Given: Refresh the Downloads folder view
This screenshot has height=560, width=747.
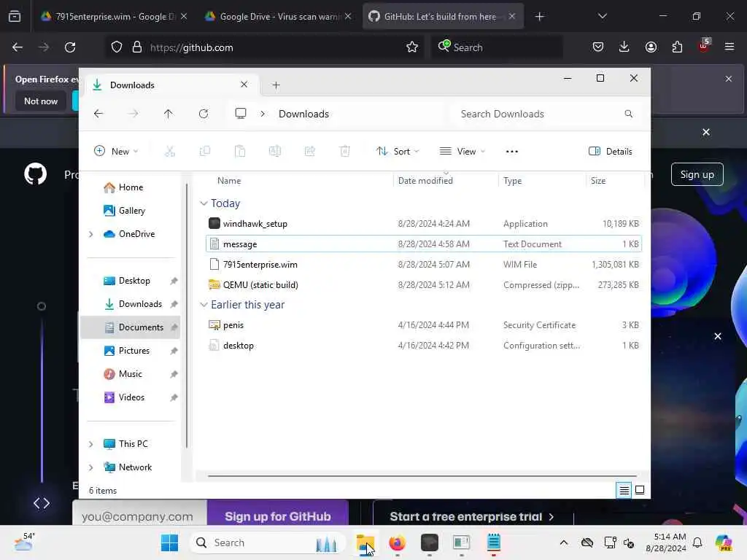Looking at the screenshot, I should (204, 114).
